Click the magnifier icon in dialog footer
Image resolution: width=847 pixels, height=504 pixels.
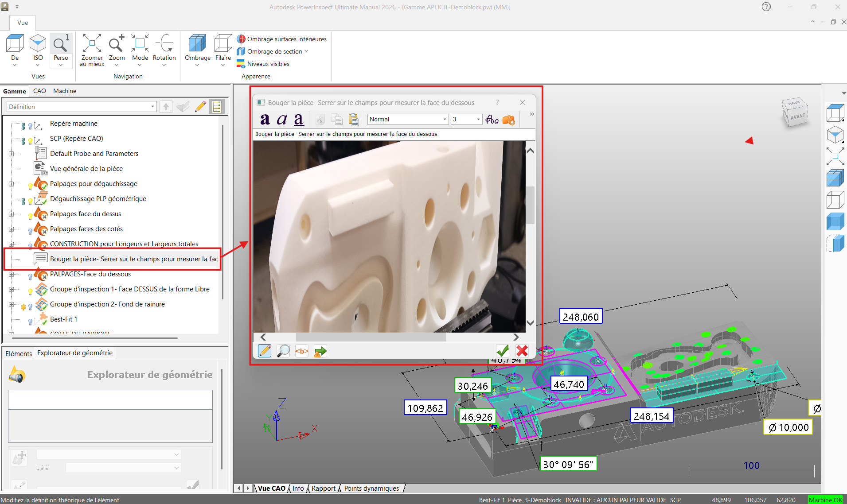click(x=283, y=351)
